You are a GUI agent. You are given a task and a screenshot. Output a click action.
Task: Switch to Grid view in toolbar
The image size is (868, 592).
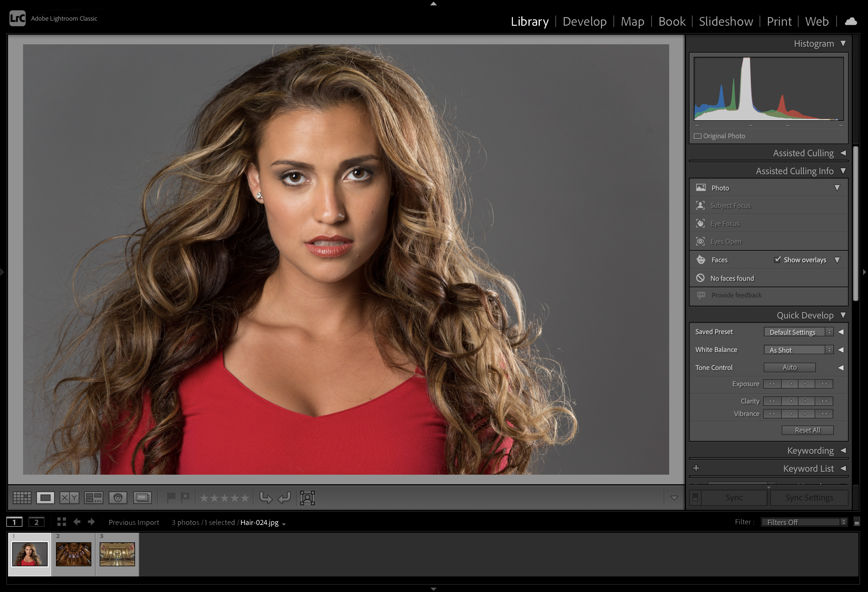[x=22, y=497]
